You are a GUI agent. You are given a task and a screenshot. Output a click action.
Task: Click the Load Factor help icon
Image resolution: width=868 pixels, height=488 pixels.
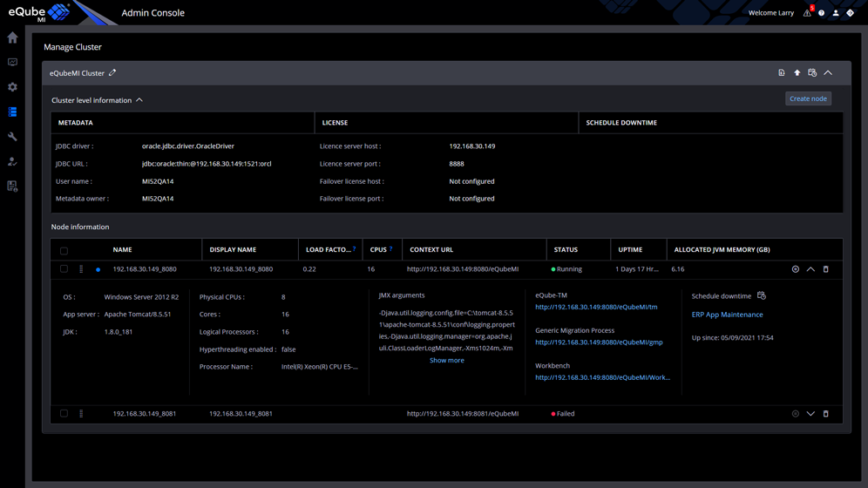click(x=355, y=249)
